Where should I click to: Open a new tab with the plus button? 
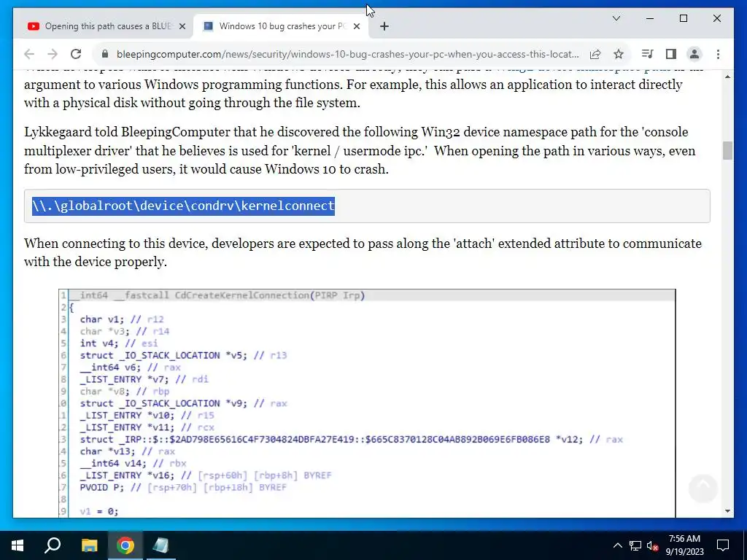coord(384,27)
